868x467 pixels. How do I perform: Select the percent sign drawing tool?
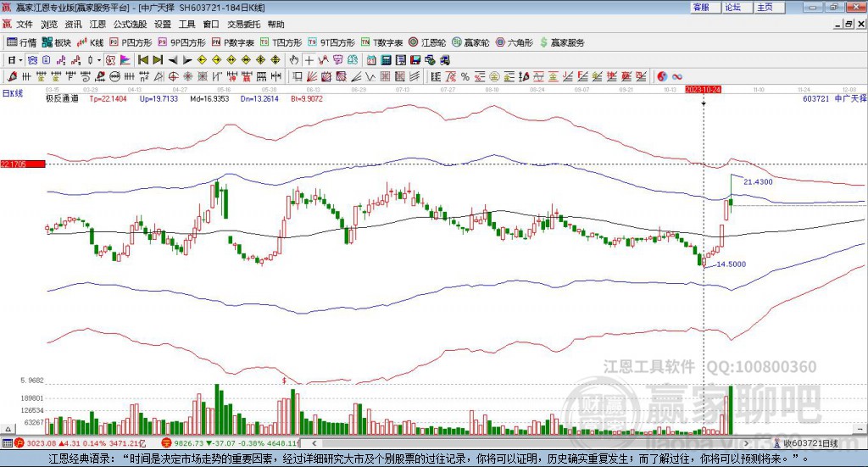coord(465,77)
